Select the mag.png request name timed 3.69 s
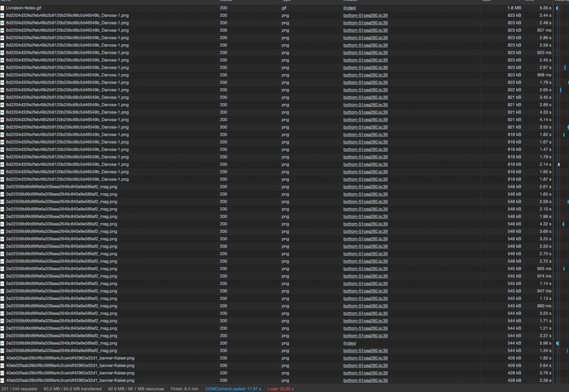569x392 pixels. 62,231
